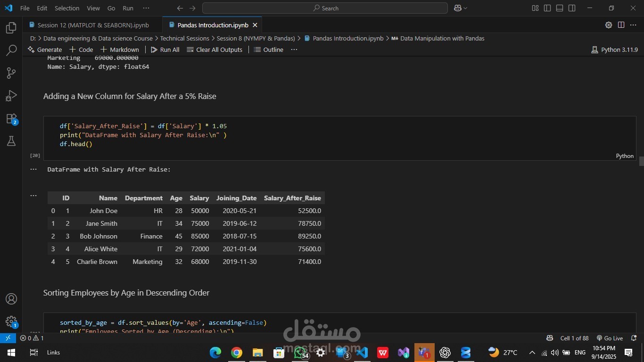
Task: Open the Source Control view
Action: click(11, 73)
